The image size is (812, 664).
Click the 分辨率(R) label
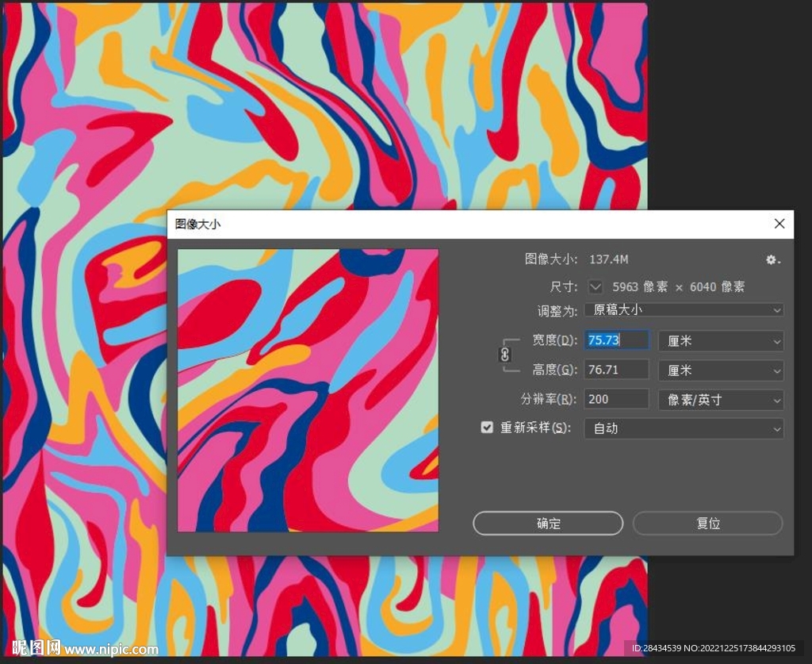click(x=549, y=399)
